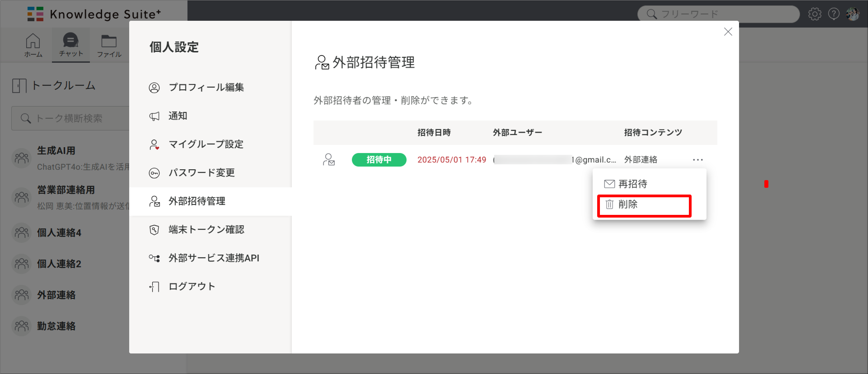Close the 個人設定 dialog

coord(728,32)
